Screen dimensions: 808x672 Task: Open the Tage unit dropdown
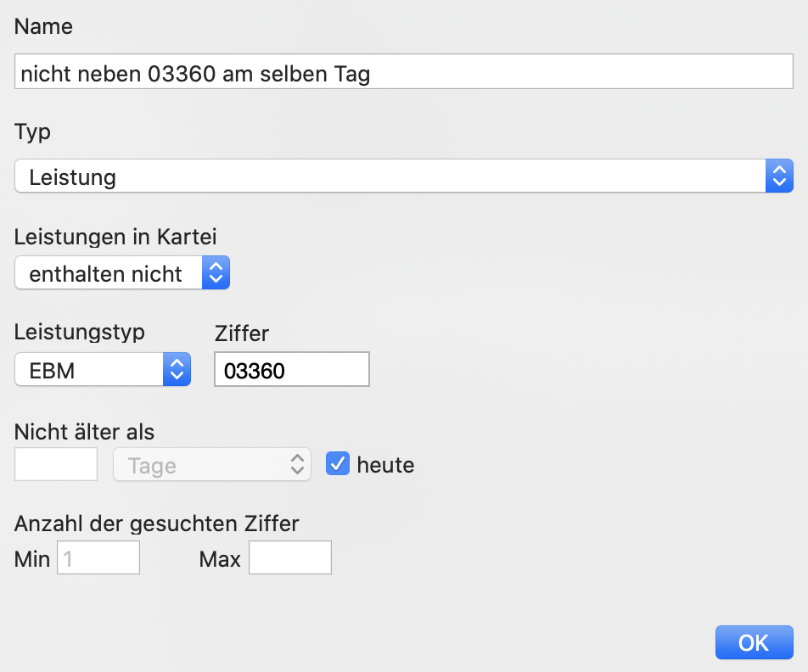pos(212,464)
